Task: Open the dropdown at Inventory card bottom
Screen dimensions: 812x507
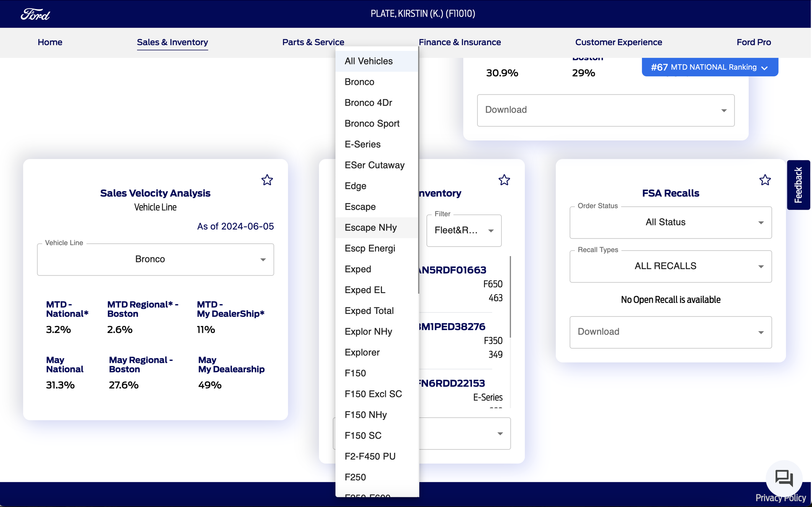Action: point(465,433)
